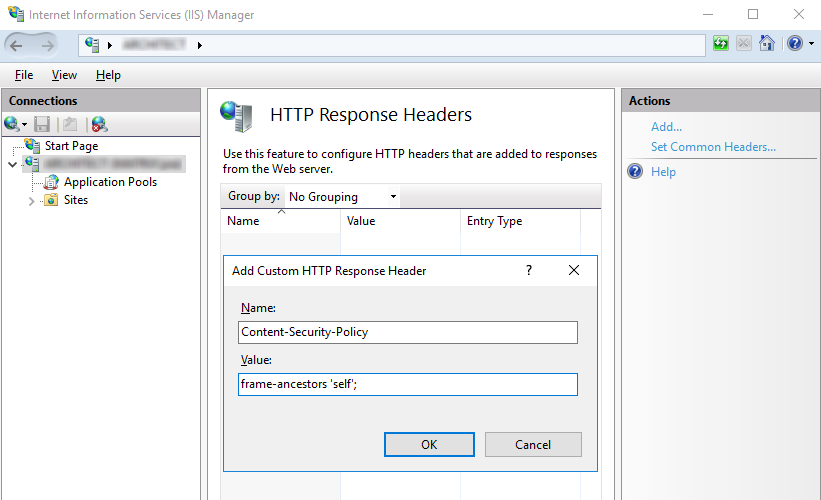Cancel the Add Custom HTTP Response Header dialog
Screen dimensions: 821x500
tap(533, 445)
